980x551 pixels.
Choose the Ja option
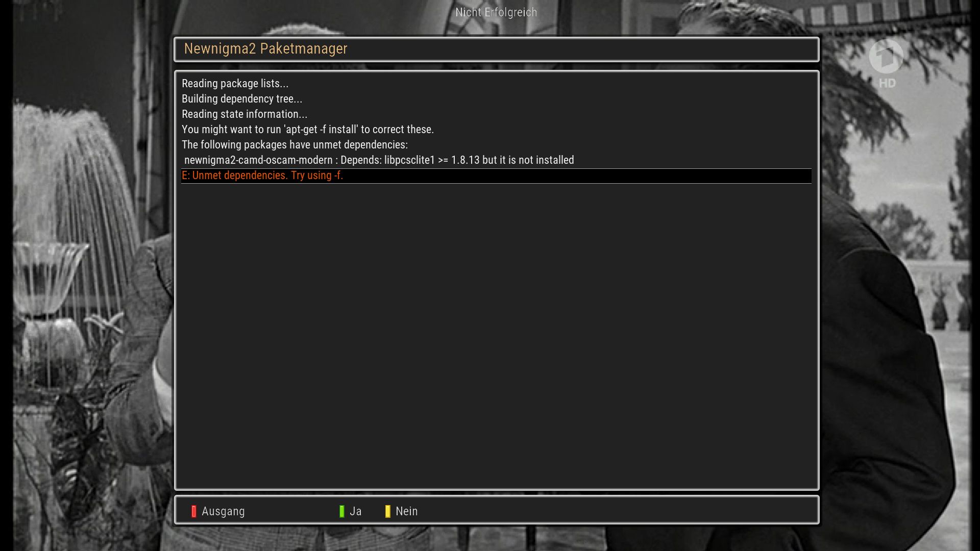[x=356, y=511]
